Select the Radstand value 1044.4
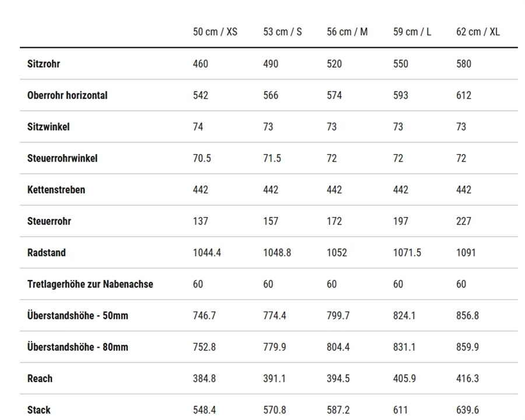The height and width of the screenshot is (420, 525). click(x=207, y=253)
